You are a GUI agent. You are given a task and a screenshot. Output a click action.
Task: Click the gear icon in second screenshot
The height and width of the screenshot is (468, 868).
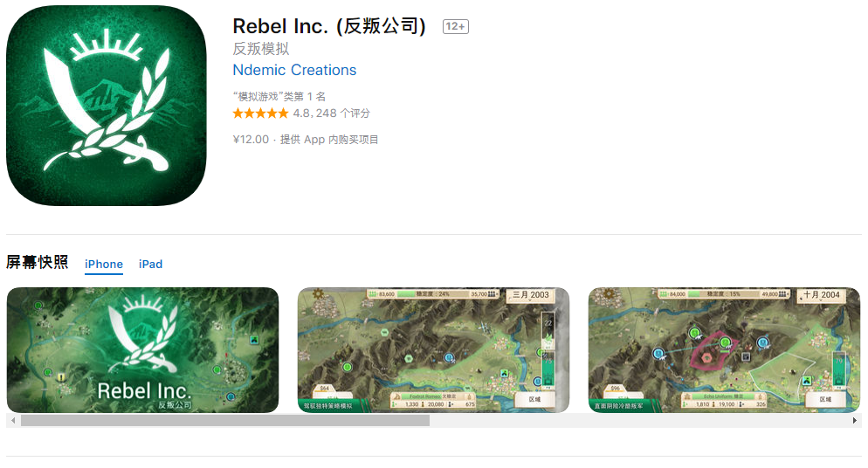point(318,293)
